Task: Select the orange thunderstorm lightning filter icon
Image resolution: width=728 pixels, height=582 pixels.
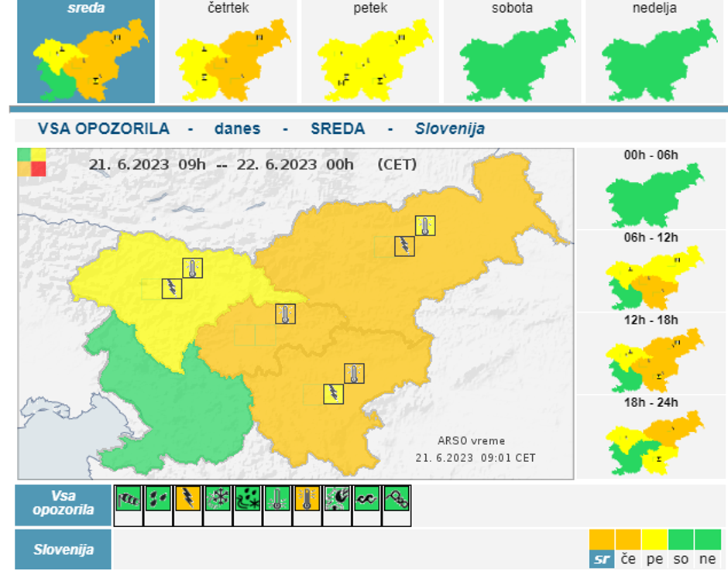Action: tap(187, 499)
